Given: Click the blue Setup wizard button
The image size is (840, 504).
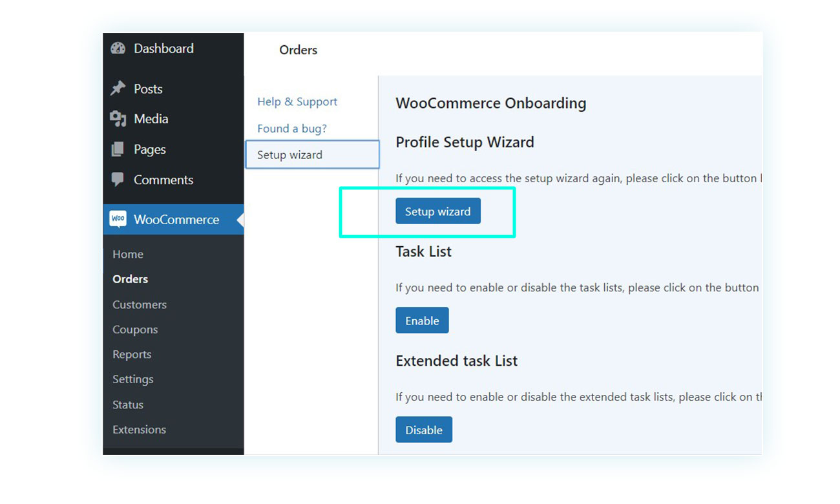Looking at the screenshot, I should pyautogui.click(x=438, y=211).
